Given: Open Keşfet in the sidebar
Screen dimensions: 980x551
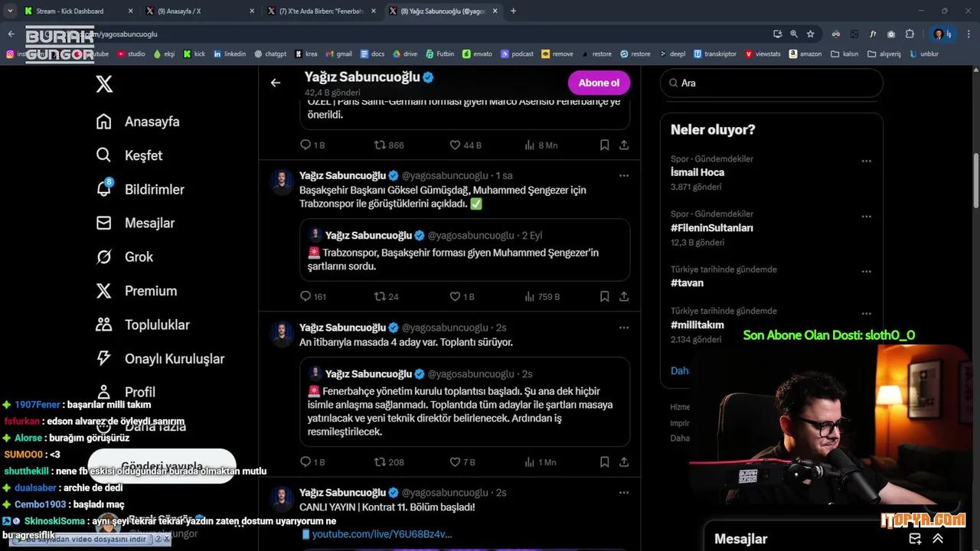Looking at the screenshot, I should pos(129,155).
